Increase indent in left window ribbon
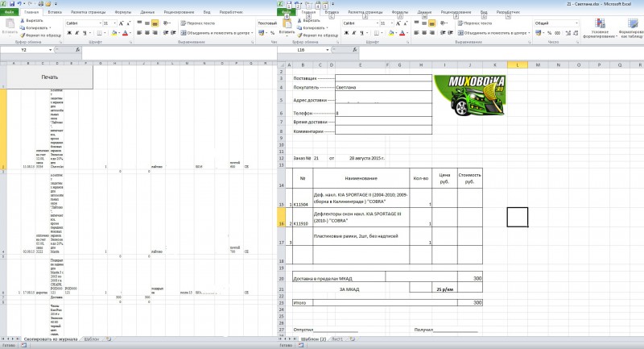Screen dimensions: 644x349 pyautogui.click(x=173, y=33)
